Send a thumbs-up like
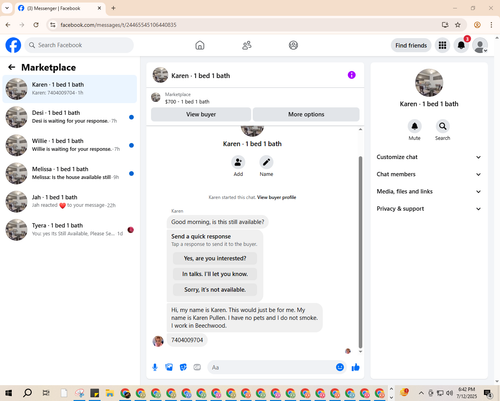500x401 pixels. coord(356,367)
